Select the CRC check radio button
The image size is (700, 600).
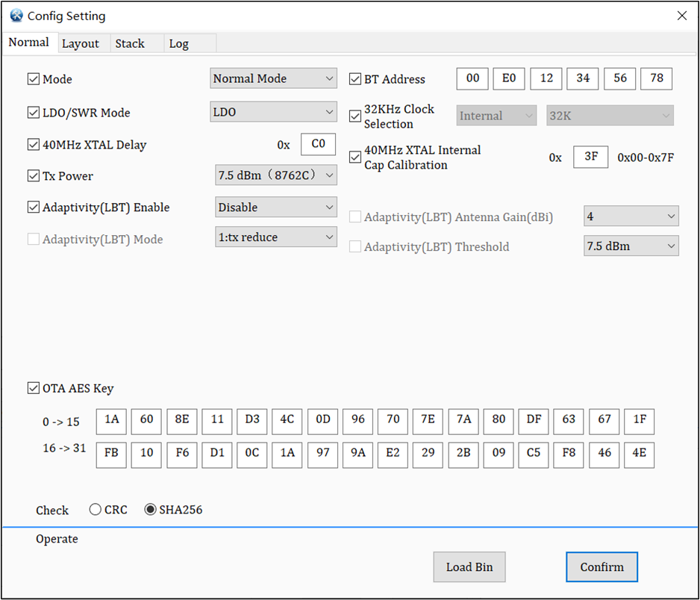click(96, 509)
